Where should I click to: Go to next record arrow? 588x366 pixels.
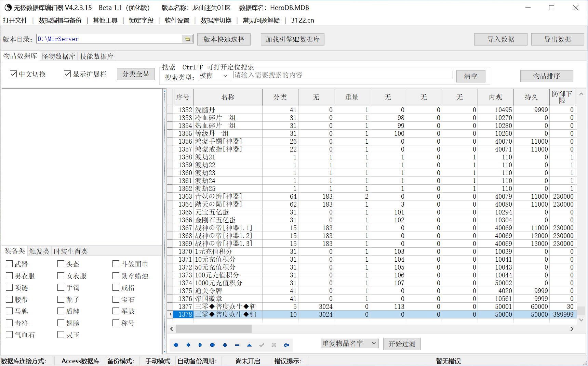tap(200, 345)
